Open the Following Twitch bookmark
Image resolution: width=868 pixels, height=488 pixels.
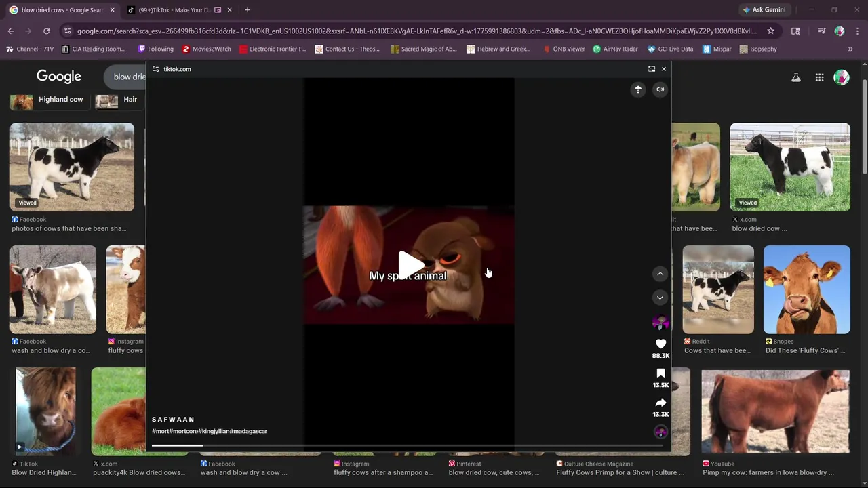pos(156,49)
